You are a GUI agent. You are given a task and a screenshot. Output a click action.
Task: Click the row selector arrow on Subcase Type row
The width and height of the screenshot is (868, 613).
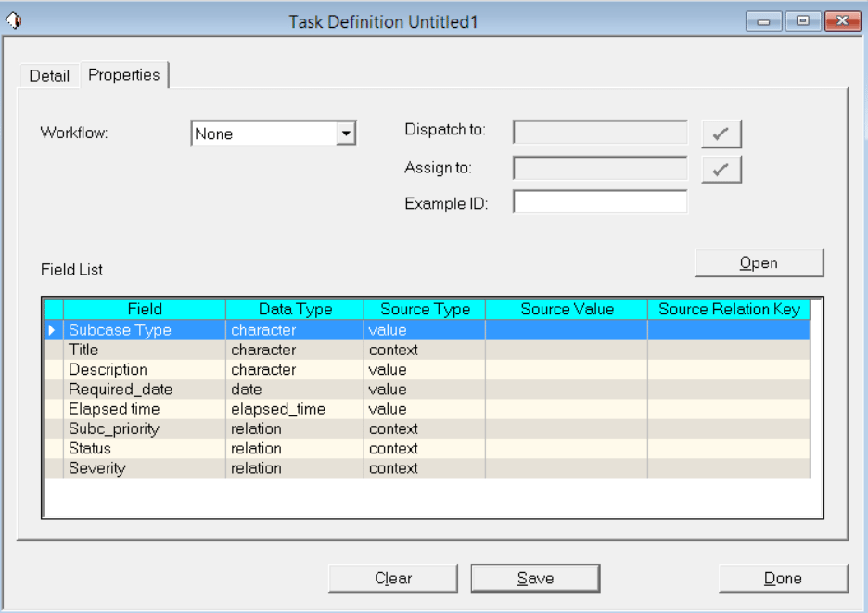50,329
